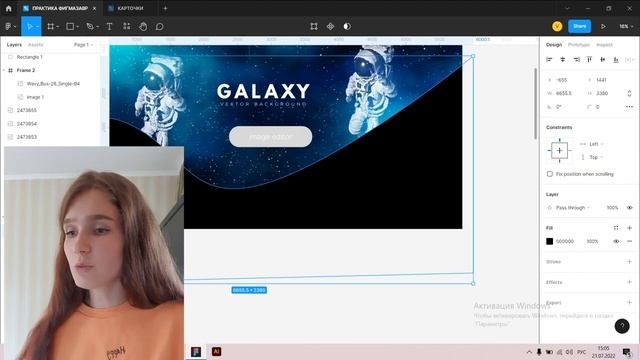Open the Frame tool options arrow

coord(58,27)
